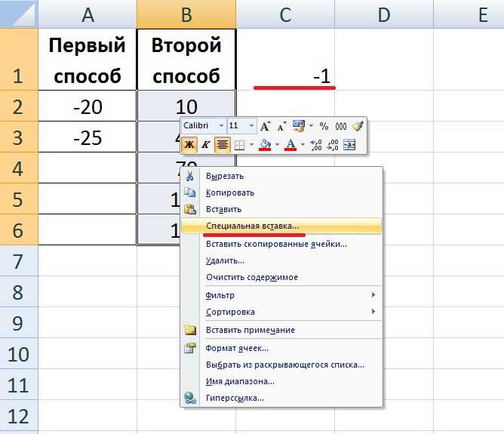Click the scissors Cut icon
Screen dimensions: 504x434
click(189, 176)
